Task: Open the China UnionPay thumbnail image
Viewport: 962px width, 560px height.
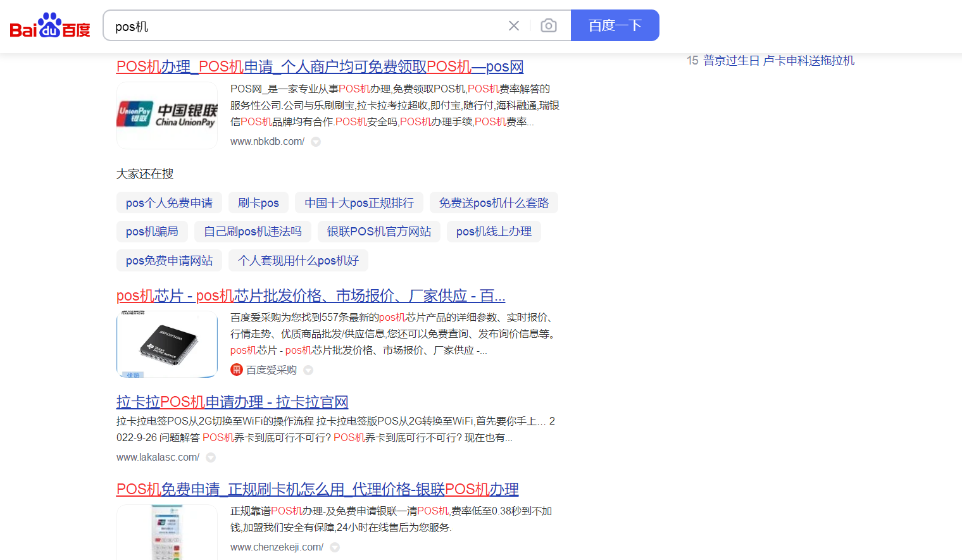Action: tap(167, 115)
